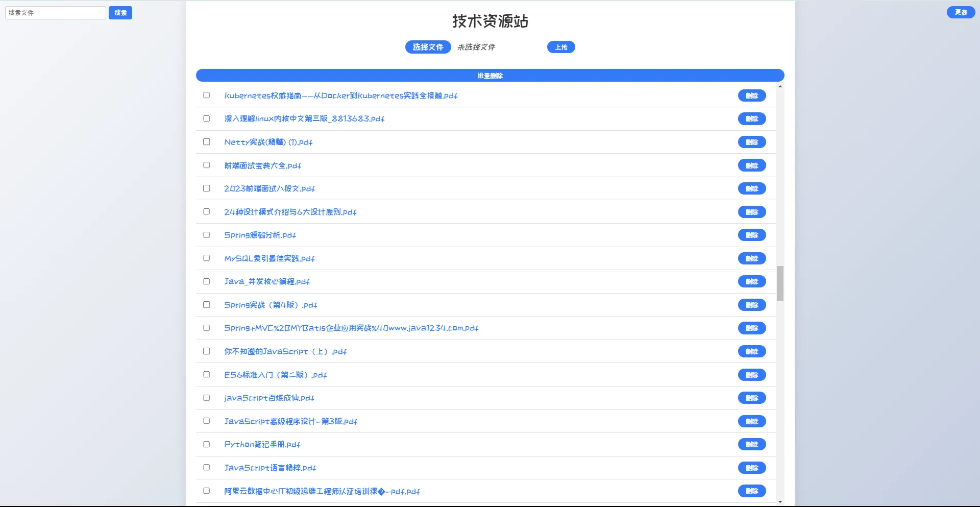Viewport: 980px width, 507px height.
Task: Delete the Java_并发核心编程.pdf file
Action: point(751,281)
